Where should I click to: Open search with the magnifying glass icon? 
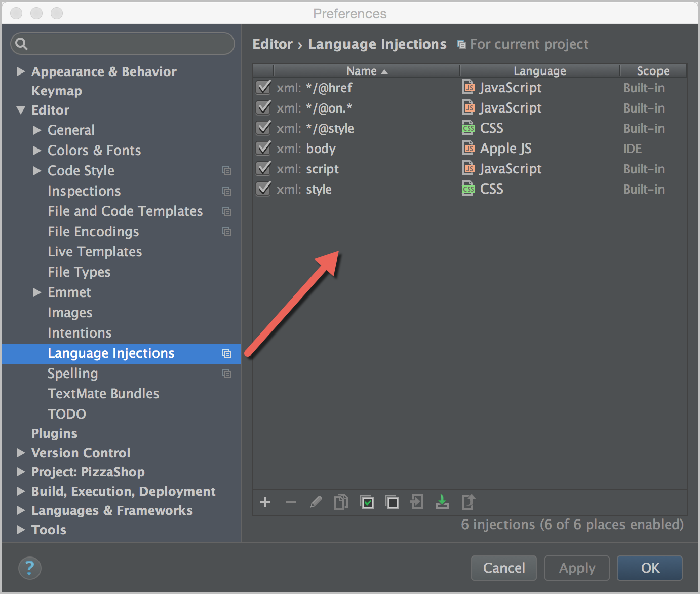point(21,44)
